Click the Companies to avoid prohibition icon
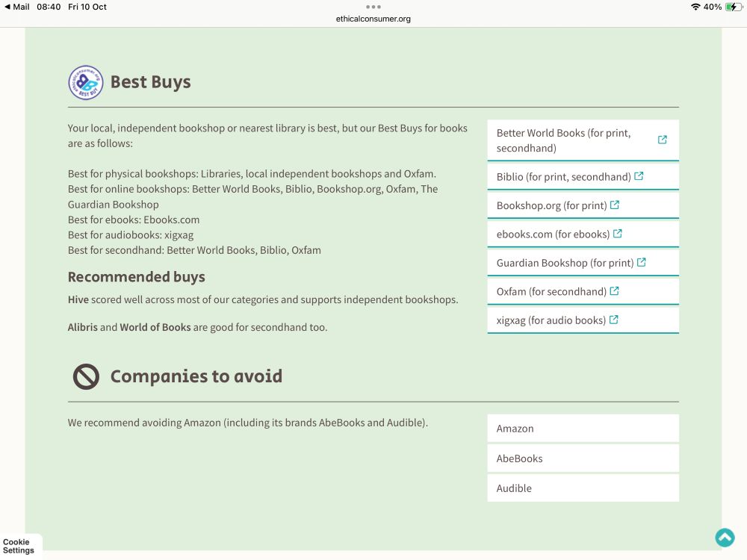 pos(86,376)
